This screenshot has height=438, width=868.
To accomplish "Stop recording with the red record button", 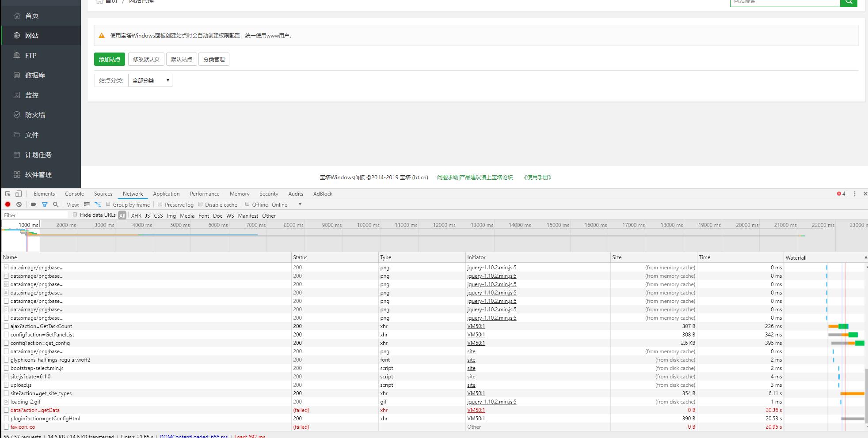I will (8, 204).
